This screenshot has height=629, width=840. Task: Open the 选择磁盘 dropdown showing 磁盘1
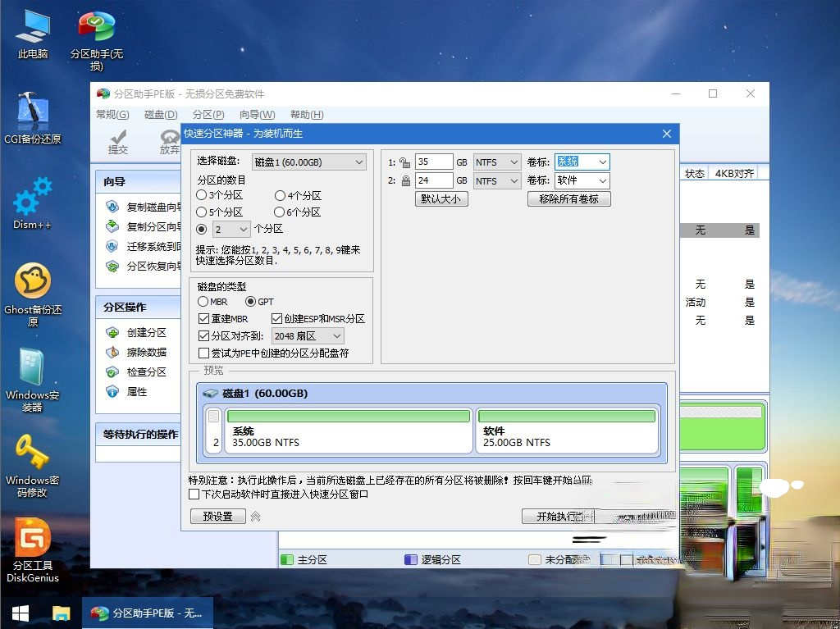coord(309,162)
